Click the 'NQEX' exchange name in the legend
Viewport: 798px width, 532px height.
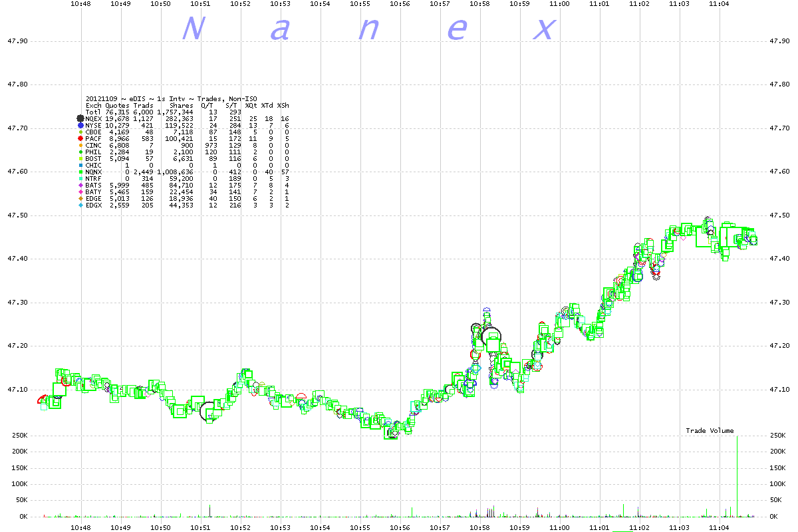[94, 118]
